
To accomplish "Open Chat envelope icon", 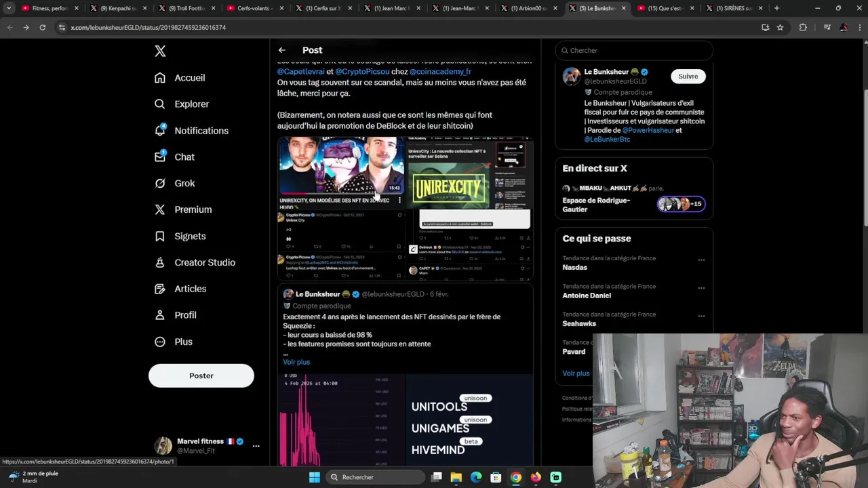I will (x=160, y=157).
